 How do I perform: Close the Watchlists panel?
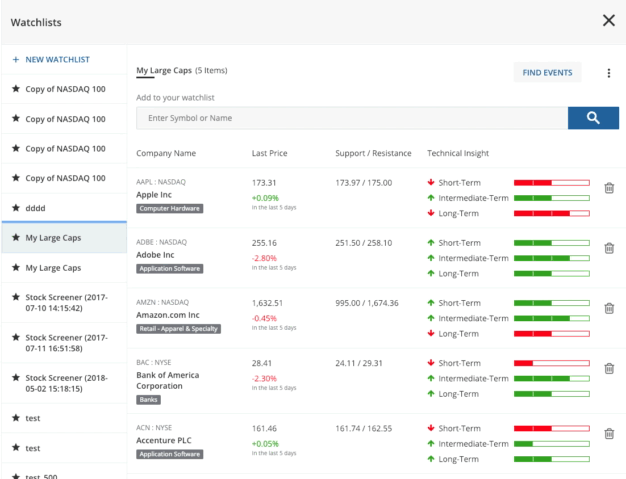pos(608,20)
